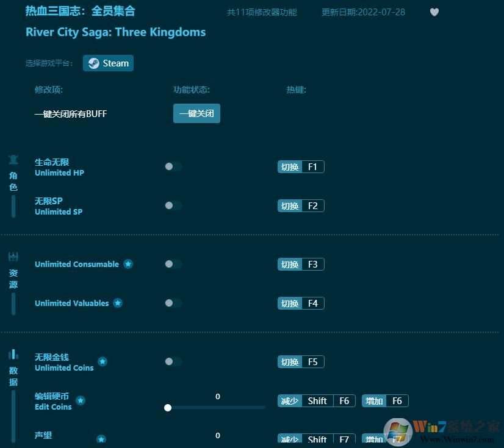Click the star beside Edit Coins
Viewport: 504px width, 448px height.
coord(81,400)
